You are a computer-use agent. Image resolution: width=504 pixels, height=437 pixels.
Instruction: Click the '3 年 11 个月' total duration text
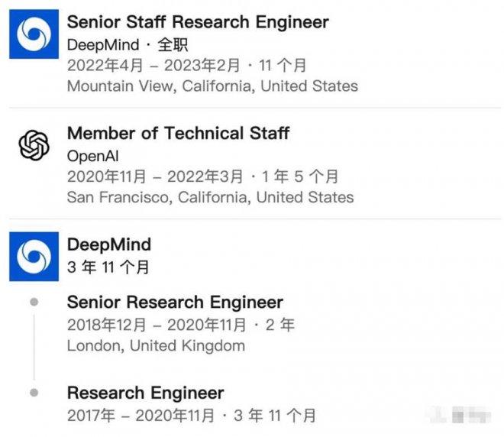click(108, 267)
